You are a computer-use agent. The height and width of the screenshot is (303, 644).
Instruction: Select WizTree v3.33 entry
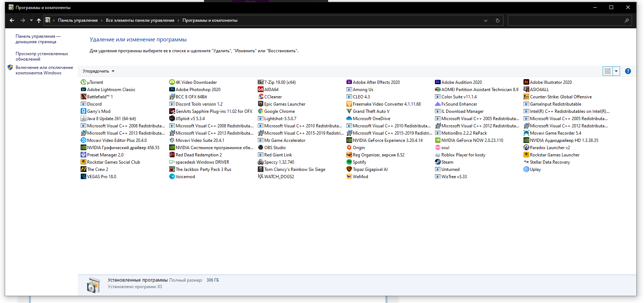coord(451,177)
